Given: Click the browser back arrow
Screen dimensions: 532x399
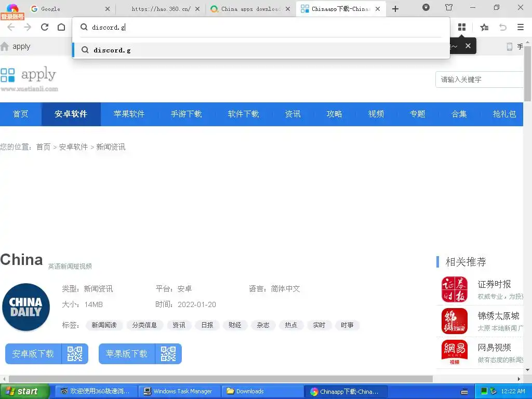Looking at the screenshot, I should tap(11, 27).
